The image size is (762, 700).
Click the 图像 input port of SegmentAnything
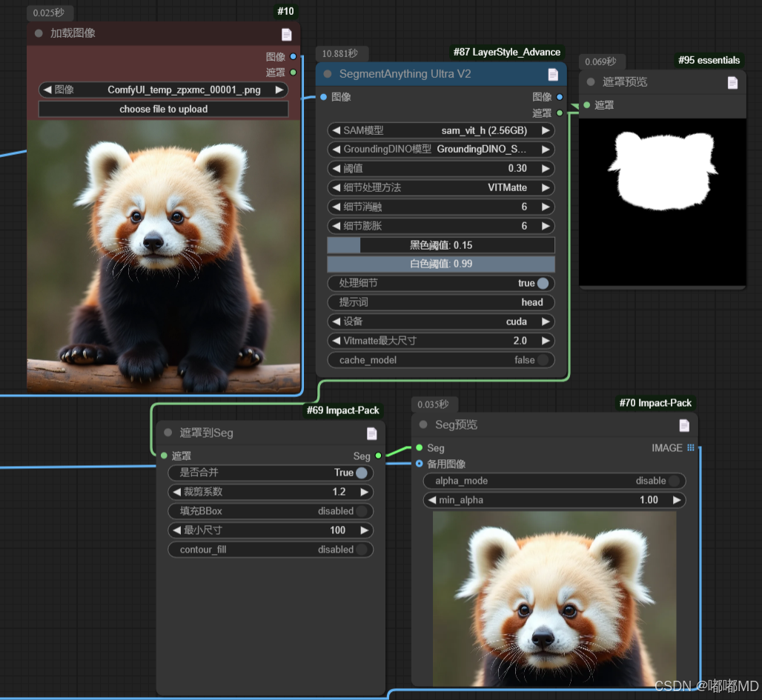(x=324, y=97)
